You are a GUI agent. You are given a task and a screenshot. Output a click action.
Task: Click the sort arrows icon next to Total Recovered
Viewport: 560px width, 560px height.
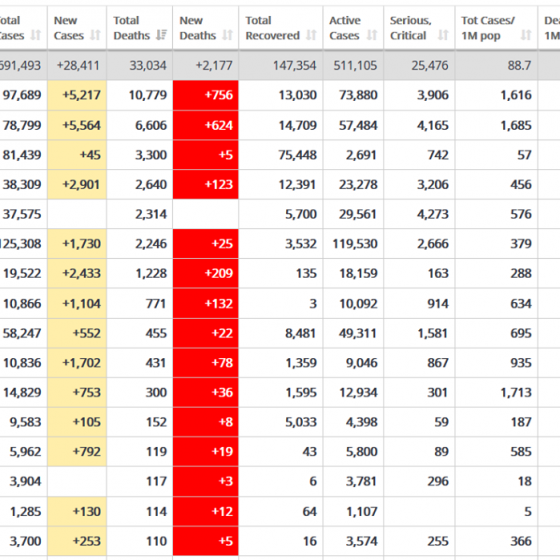tap(311, 35)
